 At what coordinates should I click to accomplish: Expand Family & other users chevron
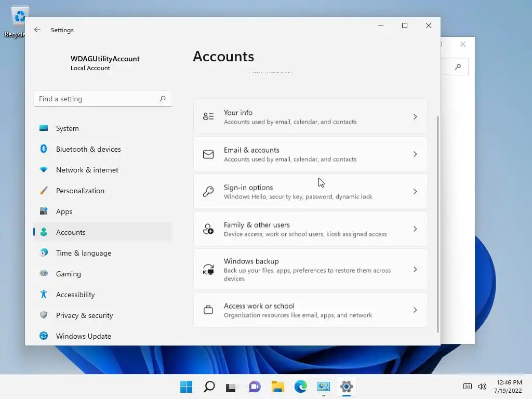pos(415,229)
